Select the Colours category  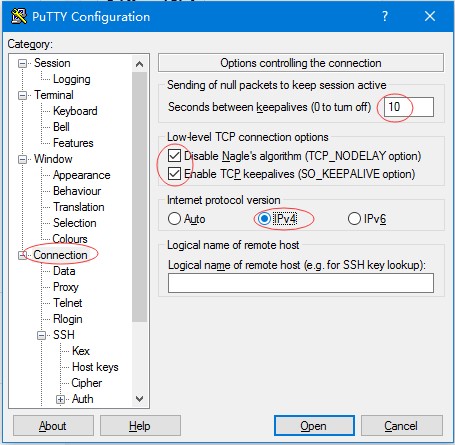(70, 239)
